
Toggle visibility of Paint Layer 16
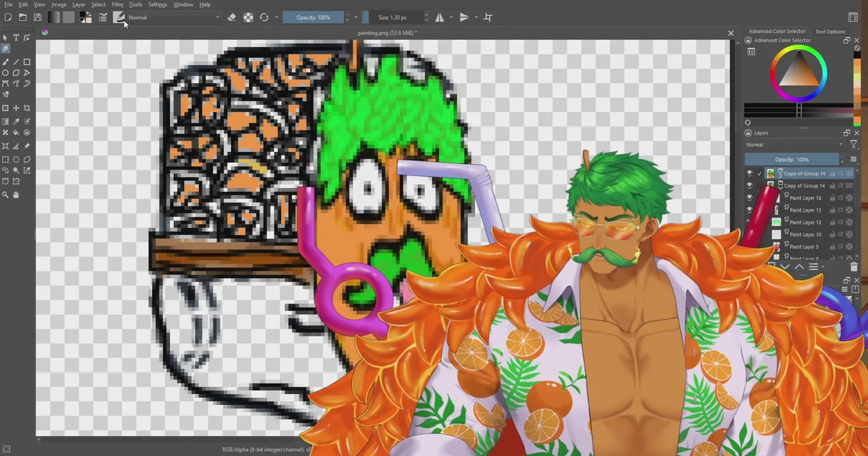[x=750, y=198]
